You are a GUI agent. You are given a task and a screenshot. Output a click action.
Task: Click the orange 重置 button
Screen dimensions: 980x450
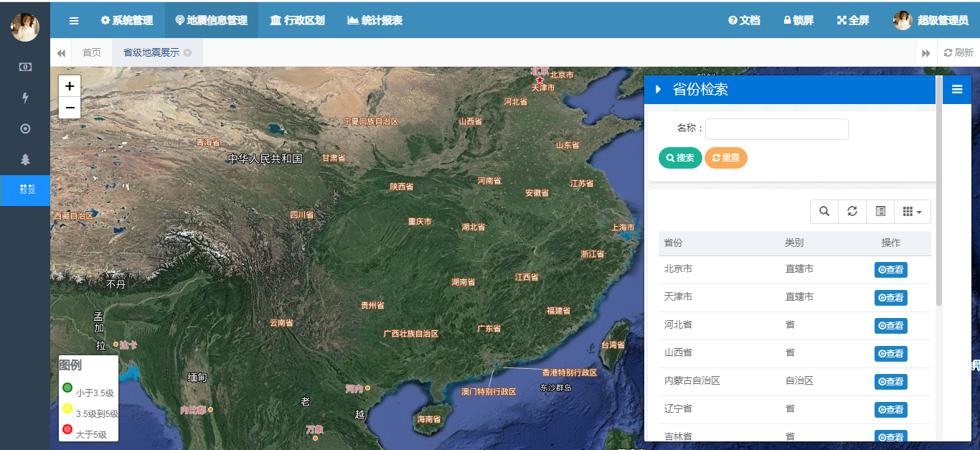(726, 158)
